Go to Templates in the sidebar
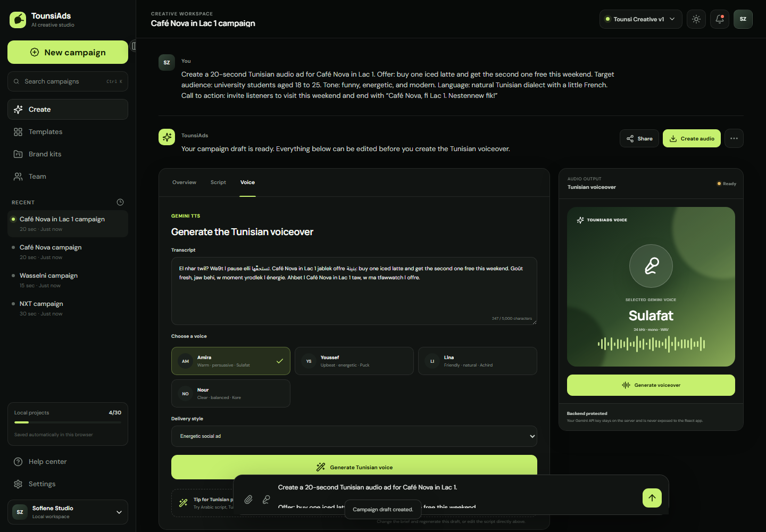Image resolution: width=766 pixels, height=532 pixels. click(68, 132)
